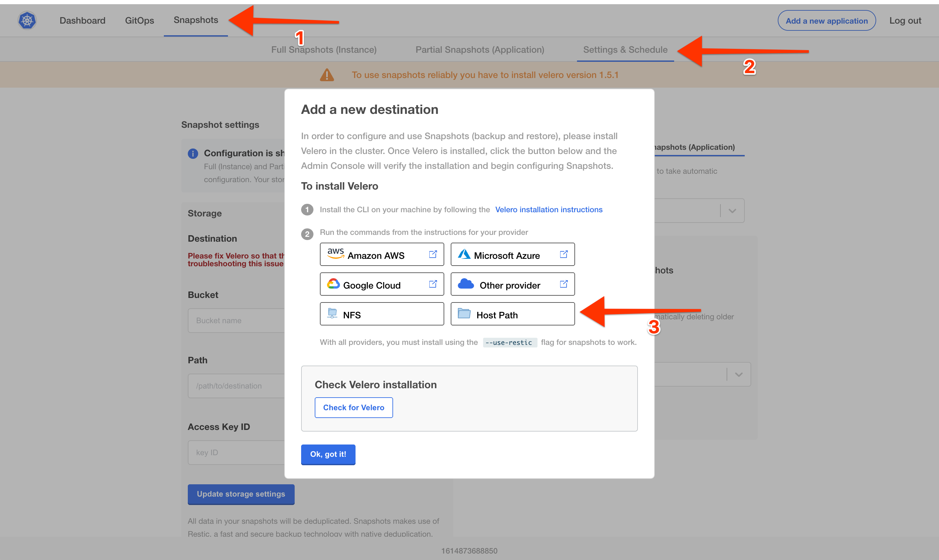Click the Add a new application button
The image size is (939, 560).
click(826, 20)
